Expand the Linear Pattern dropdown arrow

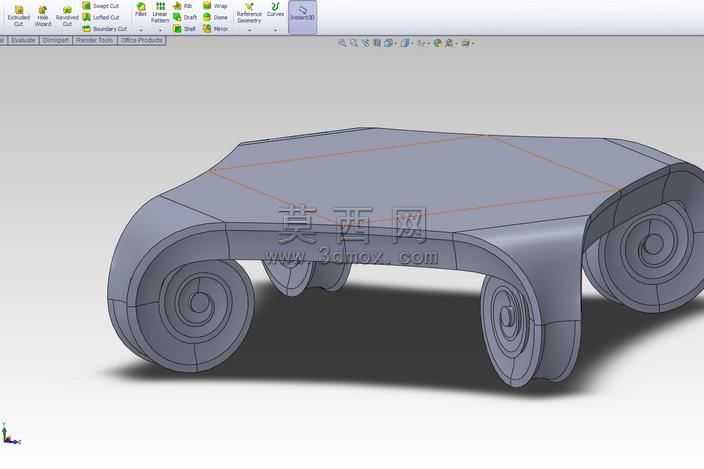[x=160, y=30]
